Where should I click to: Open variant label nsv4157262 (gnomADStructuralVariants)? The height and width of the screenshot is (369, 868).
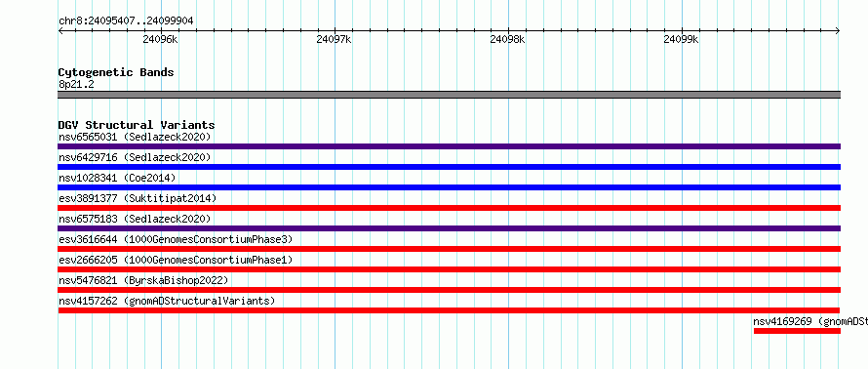point(167,301)
